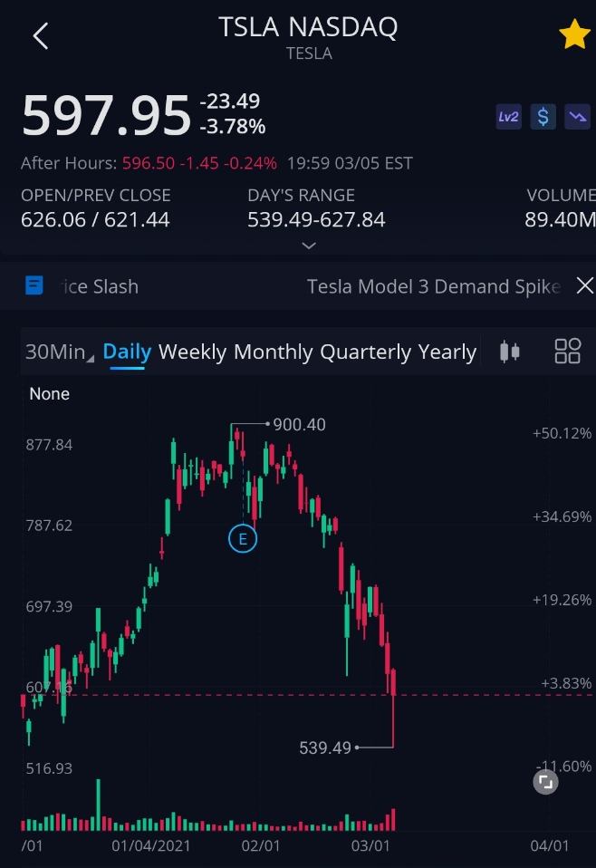The image size is (596, 868).
Task: Select the Daily chart tab
Action: coord(128,352)
